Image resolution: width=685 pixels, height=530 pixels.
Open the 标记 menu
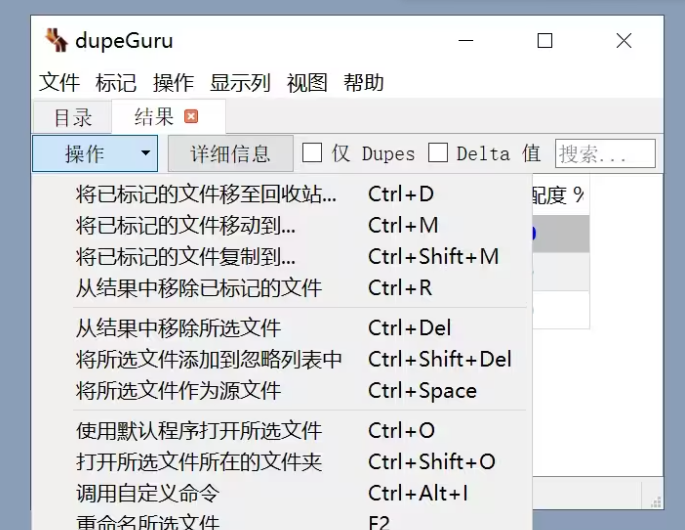click(116, 83)
